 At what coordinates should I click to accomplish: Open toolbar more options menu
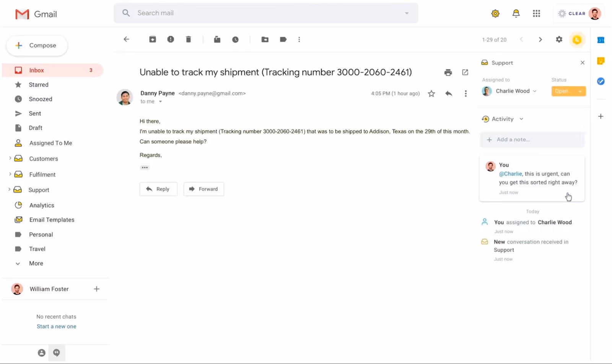[x=299, y=39]
